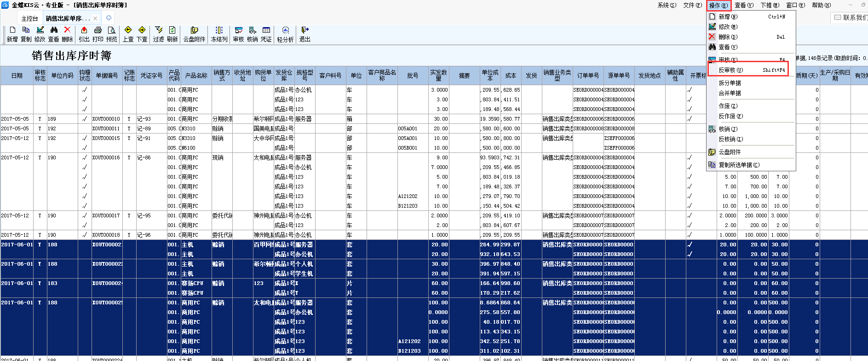The width and height of the screenshot is (868, 361).
Task: Select 复制所选单据(C) menu entry
Action: coord(751,165)
